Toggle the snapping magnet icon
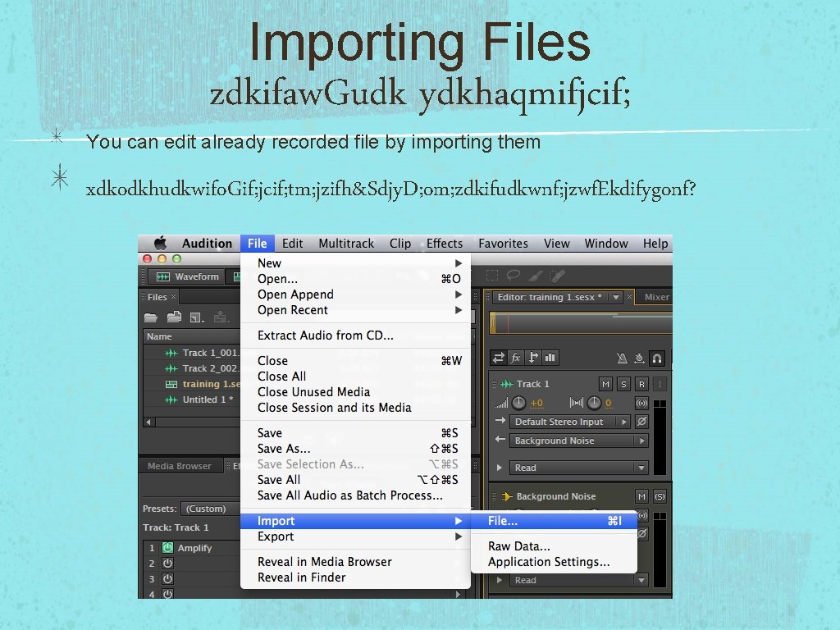 pyautogui.click(x=657, y=358)
